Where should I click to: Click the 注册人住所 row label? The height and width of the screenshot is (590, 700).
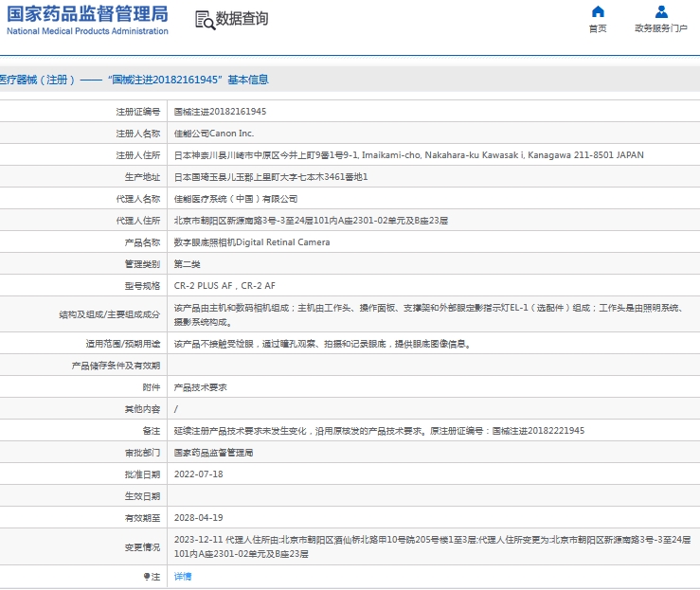(x=138, y=155)
